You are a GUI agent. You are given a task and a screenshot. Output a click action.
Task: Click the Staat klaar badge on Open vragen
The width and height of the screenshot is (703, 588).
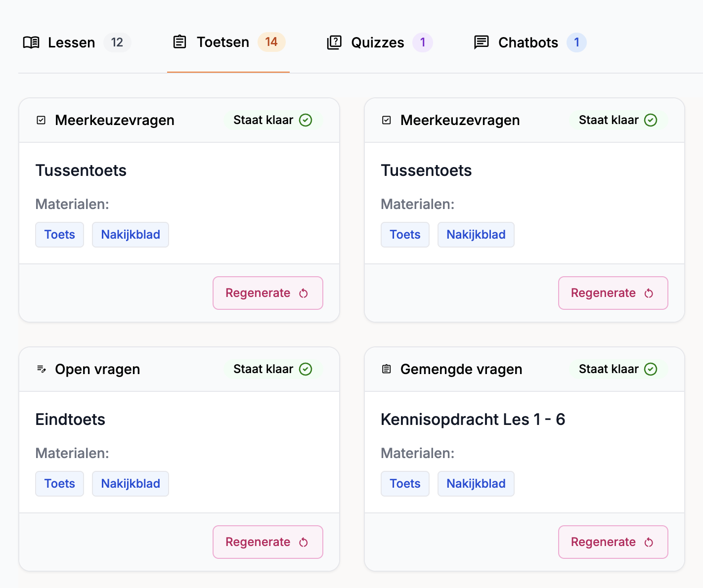(x=272, y=369)
